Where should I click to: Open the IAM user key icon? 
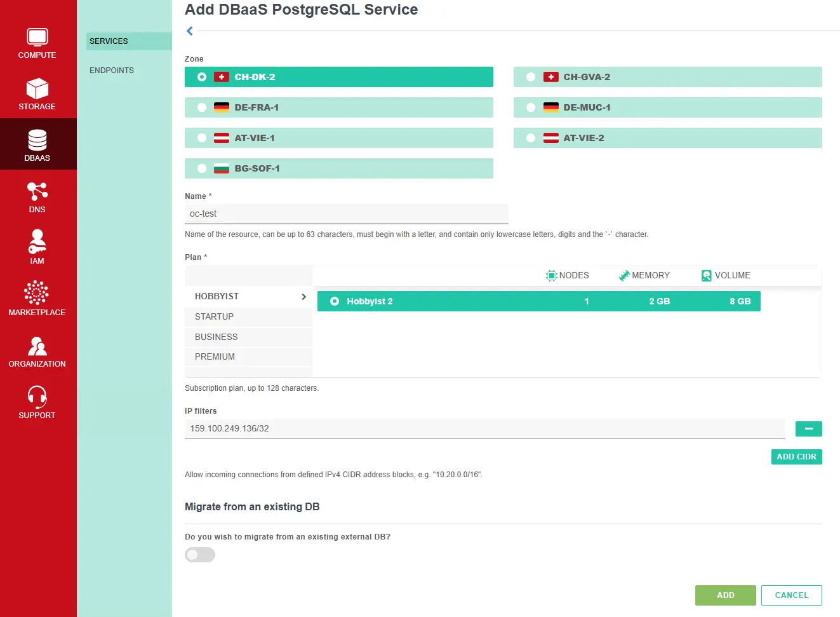pos(37,242)
